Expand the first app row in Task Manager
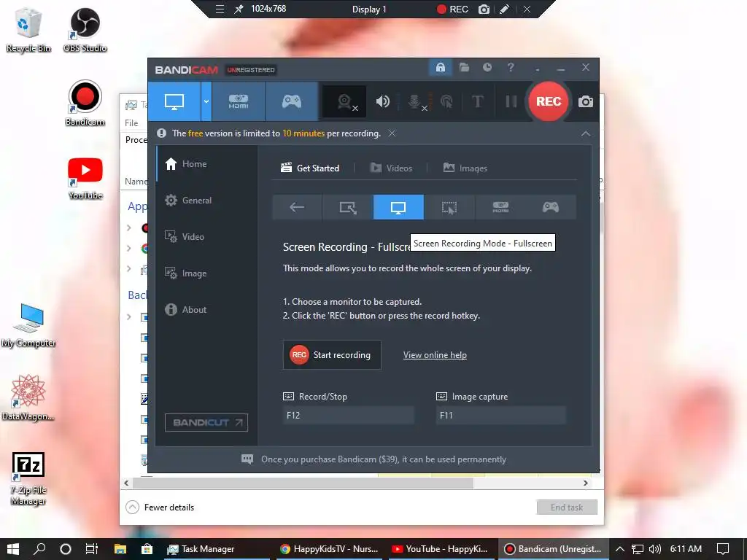 129,228
